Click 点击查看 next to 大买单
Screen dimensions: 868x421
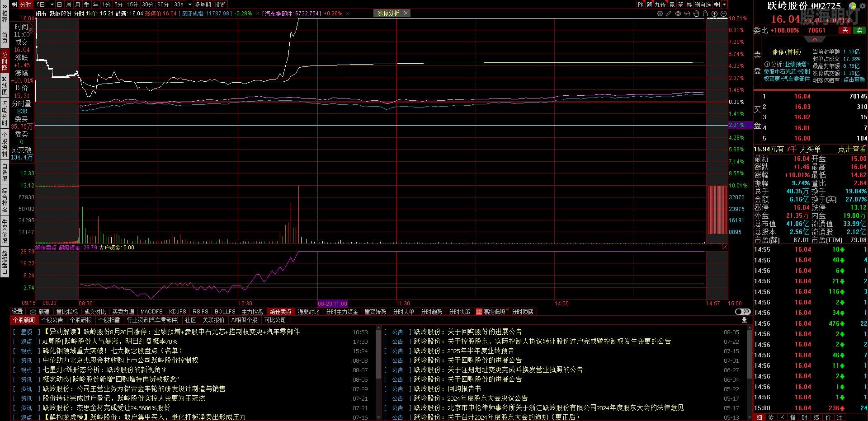[852, 149]
